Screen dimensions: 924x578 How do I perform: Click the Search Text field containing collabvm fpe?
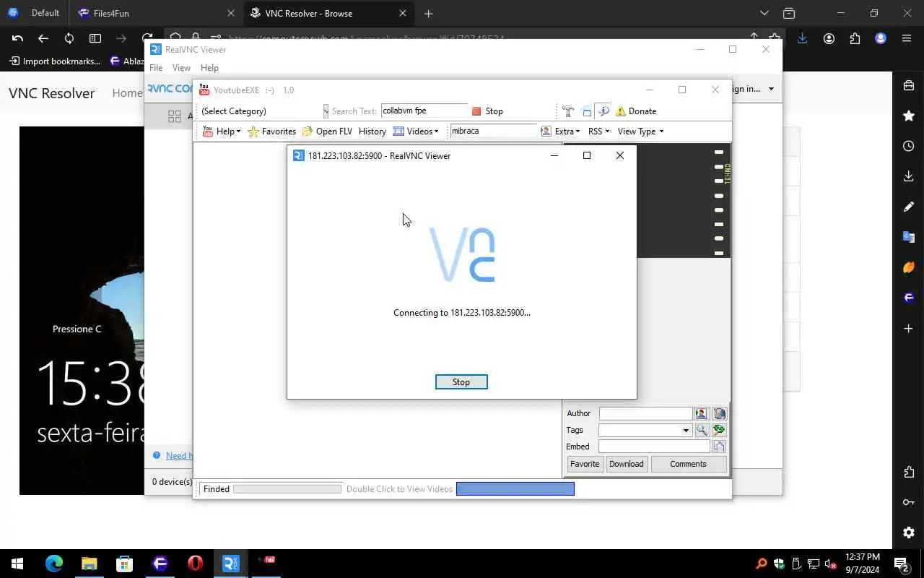[424, 111]
